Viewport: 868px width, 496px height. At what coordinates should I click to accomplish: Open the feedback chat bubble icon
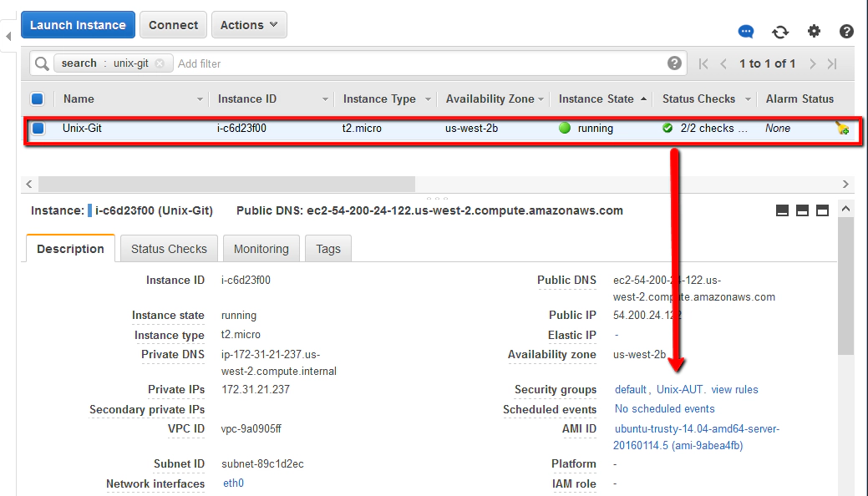click(x=746, y=32)
